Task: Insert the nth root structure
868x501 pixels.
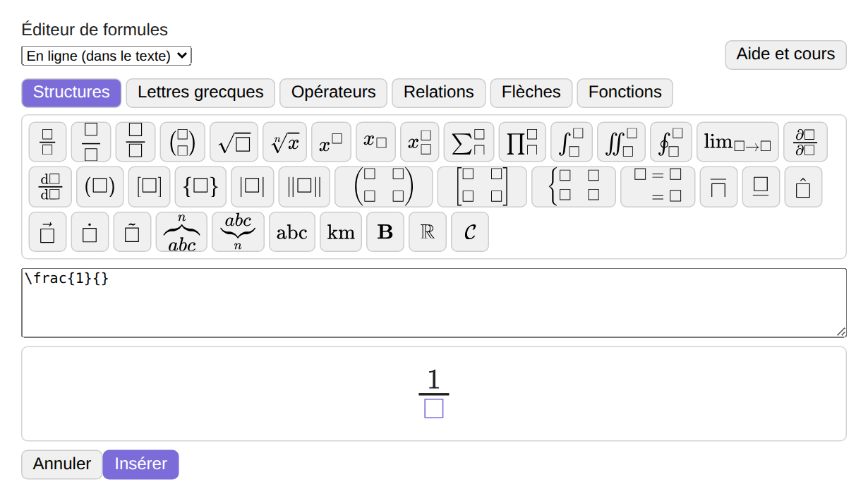Action: tap(285, 142)
